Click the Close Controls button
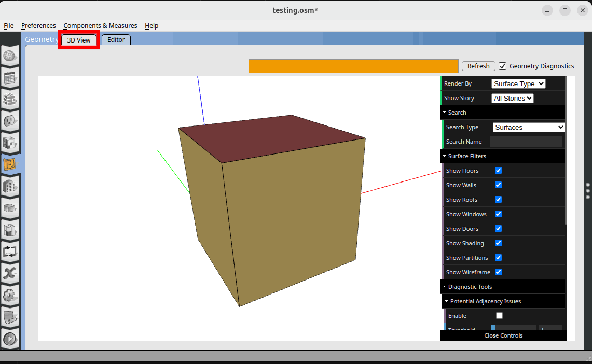Image resolution: width=592 pixels, height=364 pixels. [503, 335]
